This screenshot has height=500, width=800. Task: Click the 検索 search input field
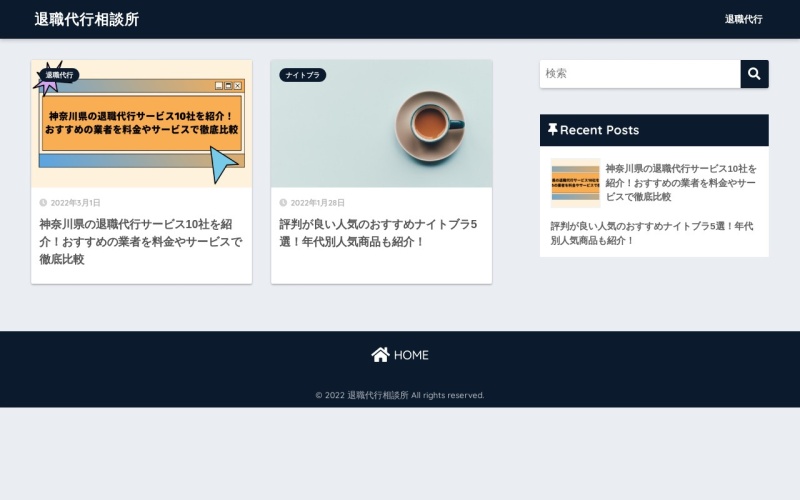(x=640, y=74)
